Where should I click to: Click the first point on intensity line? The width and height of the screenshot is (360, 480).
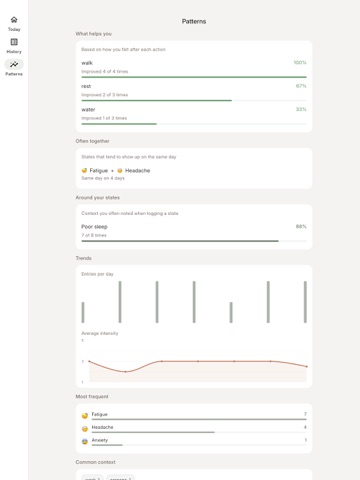pyautogui.click(x=89, y=361)
